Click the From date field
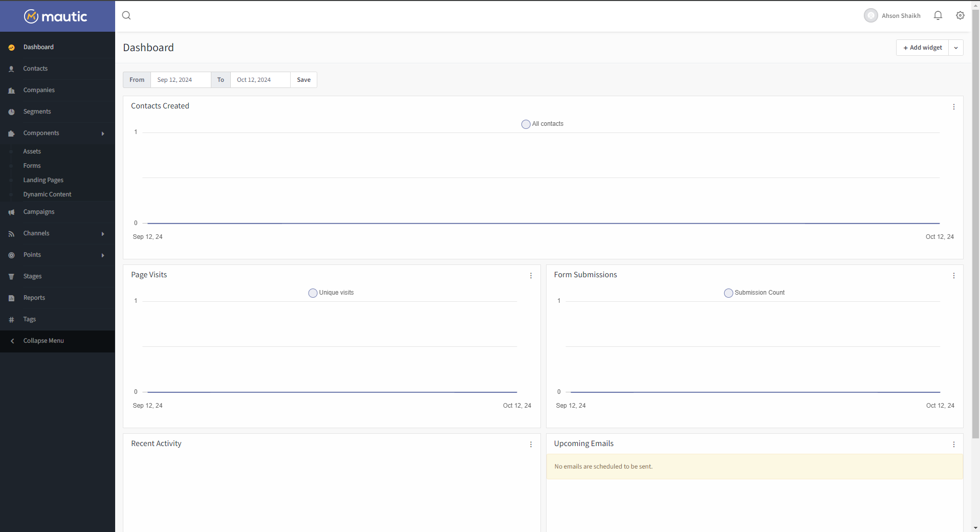The image size is (980, 532). tap(180, 79)
